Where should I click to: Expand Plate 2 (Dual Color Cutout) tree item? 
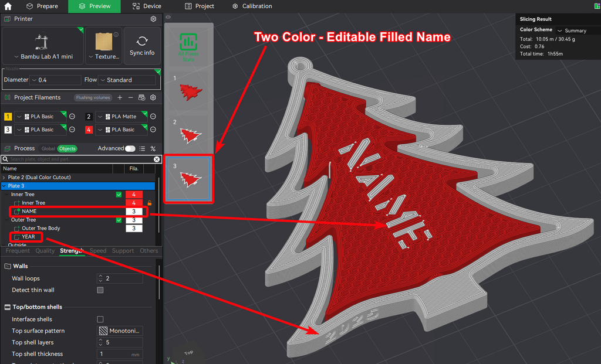[x=4, y=178]
